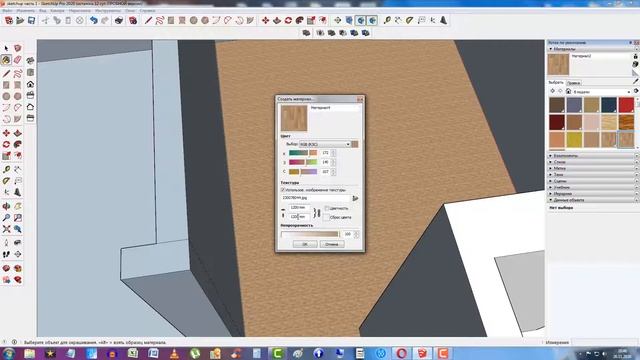Pick the dark navy blue material swatch
Viewport: 640px width, 360px height.
click(609, 105)
